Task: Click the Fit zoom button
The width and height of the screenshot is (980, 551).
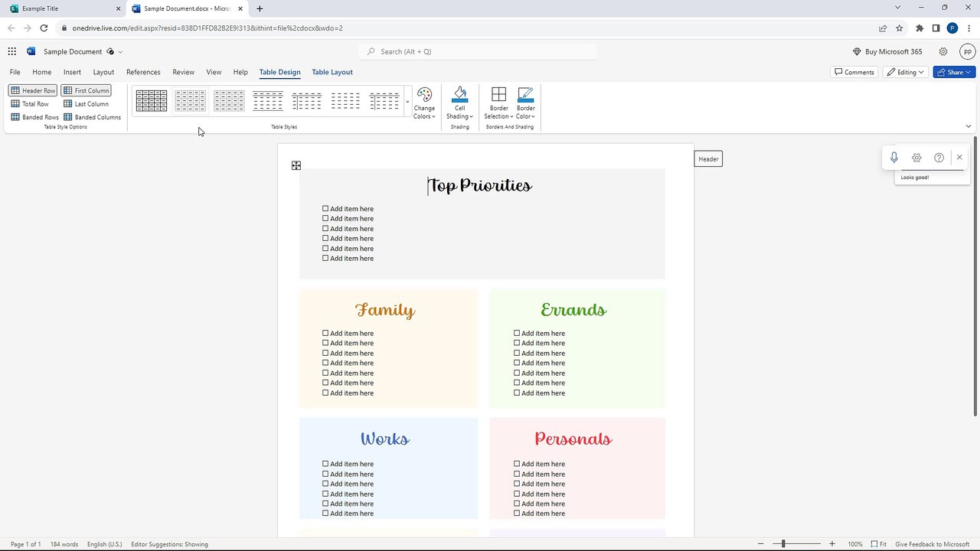Action: click(879, 544)
